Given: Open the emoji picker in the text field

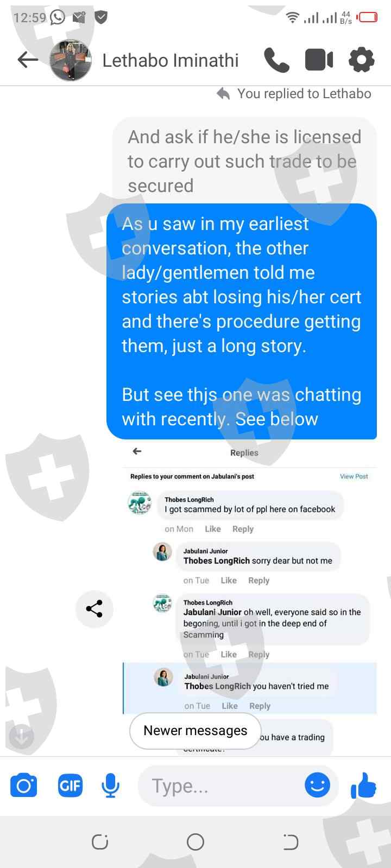Looking at the screenshot, I should pos(317,784).
